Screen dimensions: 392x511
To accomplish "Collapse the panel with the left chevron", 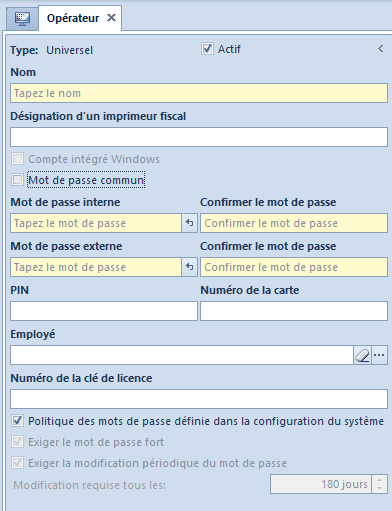I will (x=381, y=49).
